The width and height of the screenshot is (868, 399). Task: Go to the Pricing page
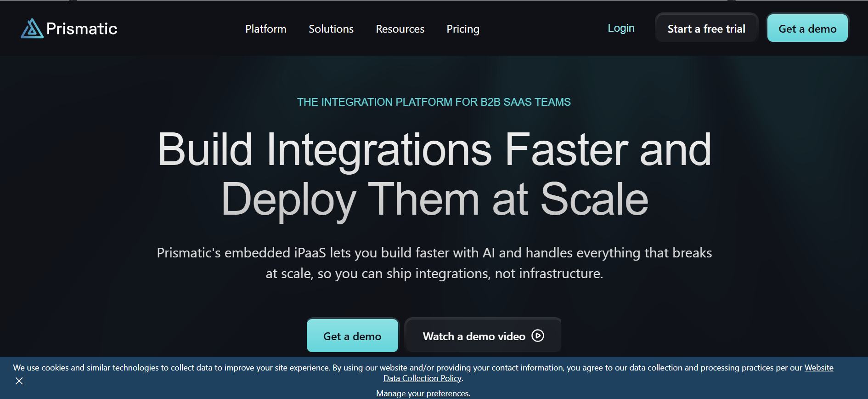coord(463,29)
